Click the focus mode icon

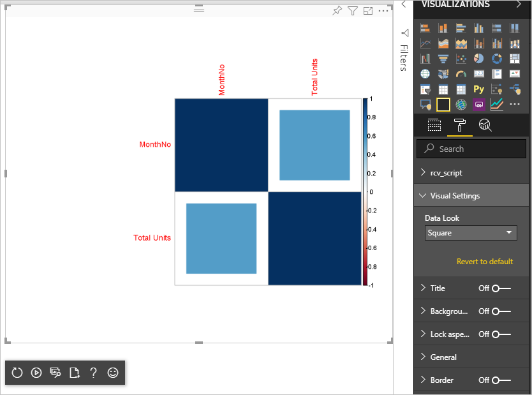(368, 11)
